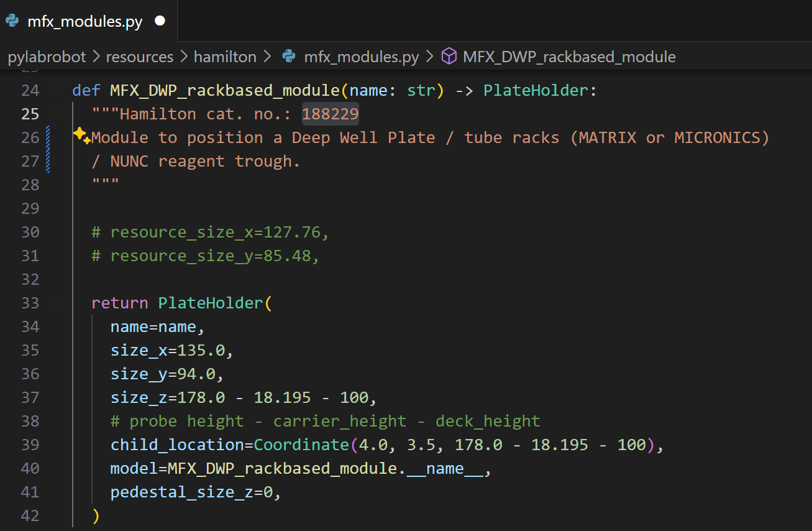Image resolution: width=812 pixels, height=531 pixels.
Task: Open the MFX_DWP_rackbased_module symbol breadcrumb
Action: (x=569, y=57)
